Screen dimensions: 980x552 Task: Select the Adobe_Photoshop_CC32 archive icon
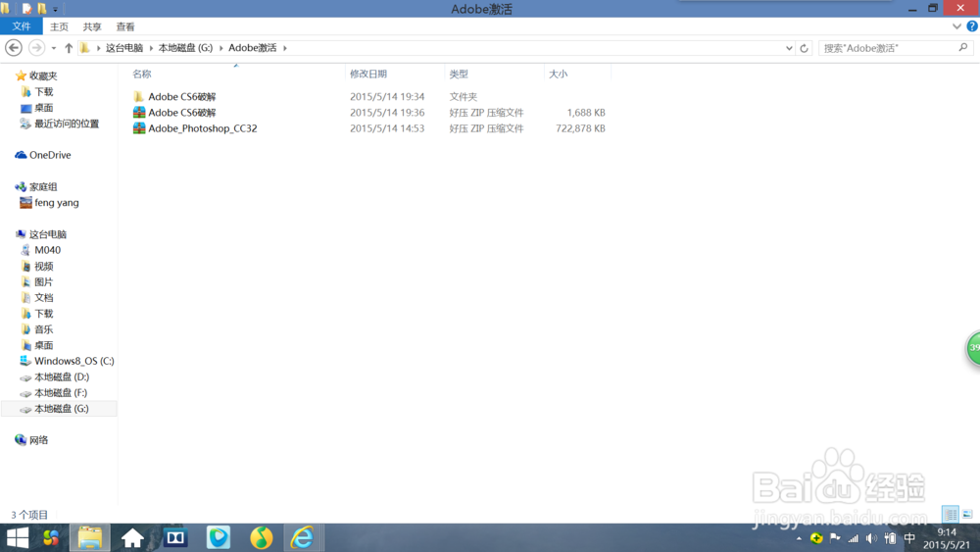(x=139, y=128)
